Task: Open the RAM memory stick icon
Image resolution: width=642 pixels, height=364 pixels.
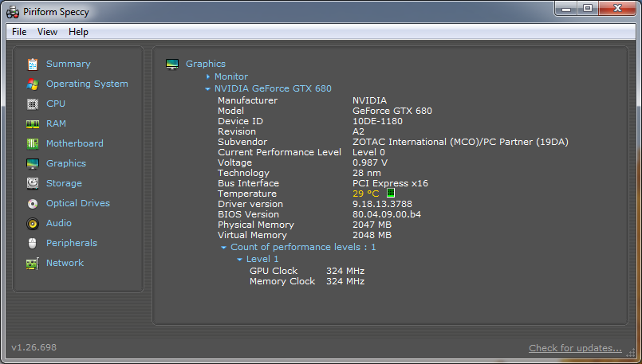Action: click(33, 123)
